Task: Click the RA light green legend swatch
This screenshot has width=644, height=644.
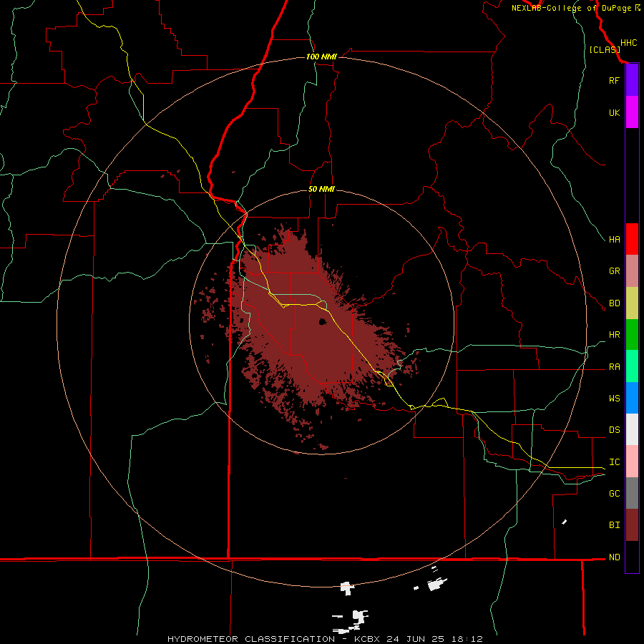Action: 632,366
